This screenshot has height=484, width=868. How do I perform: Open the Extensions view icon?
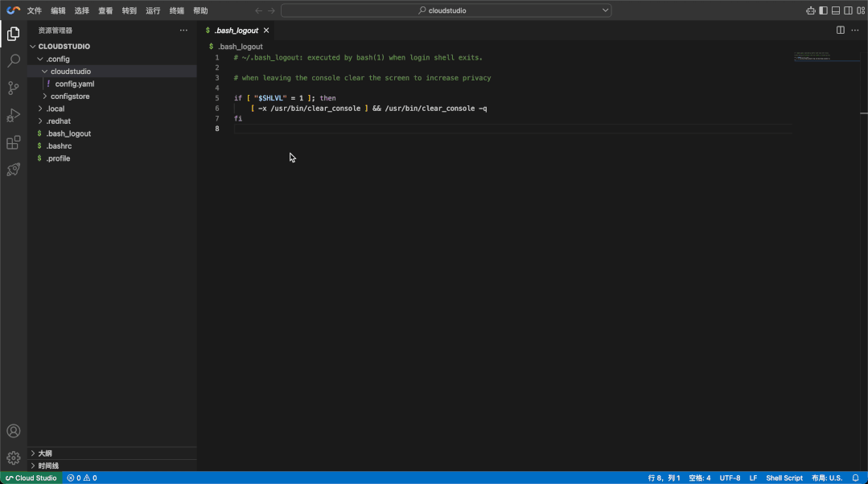[14, 143]
